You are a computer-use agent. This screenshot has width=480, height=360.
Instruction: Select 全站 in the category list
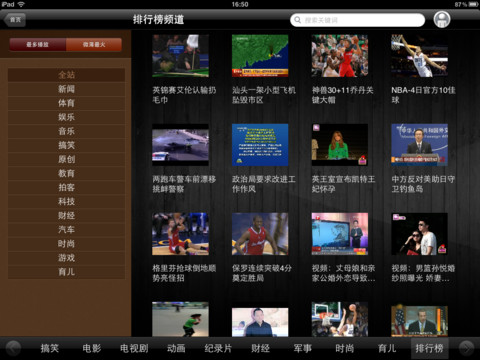tap(66, 75)
